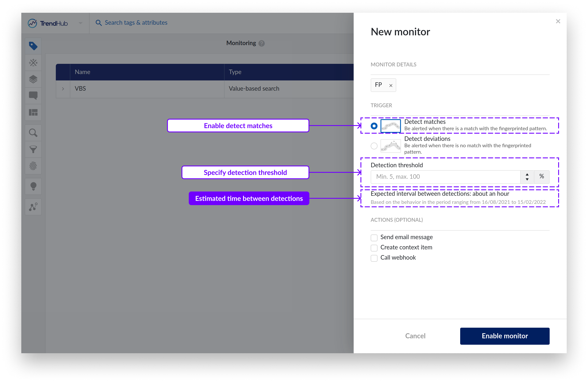Open the layers stack icon
Image resolution: width=588 pixels, height=383 pixels.
click(x=33, y=79)
